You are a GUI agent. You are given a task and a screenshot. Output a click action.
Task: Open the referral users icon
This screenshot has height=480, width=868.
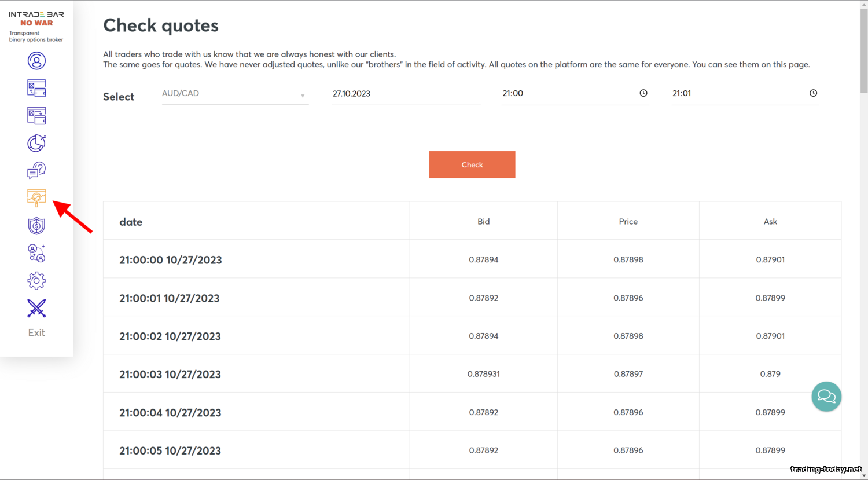[36, 253]
